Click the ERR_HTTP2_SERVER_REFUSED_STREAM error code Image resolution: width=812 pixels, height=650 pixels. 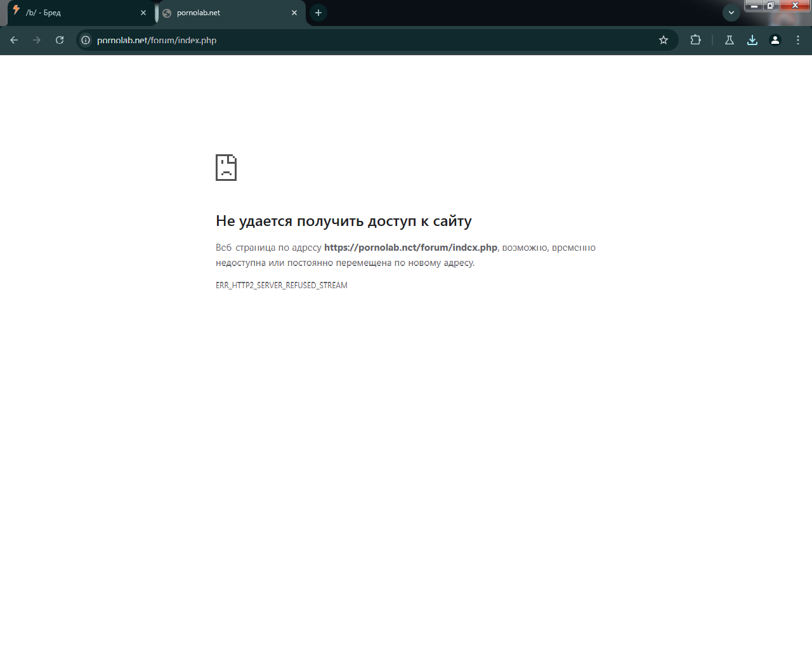[282, 286]
